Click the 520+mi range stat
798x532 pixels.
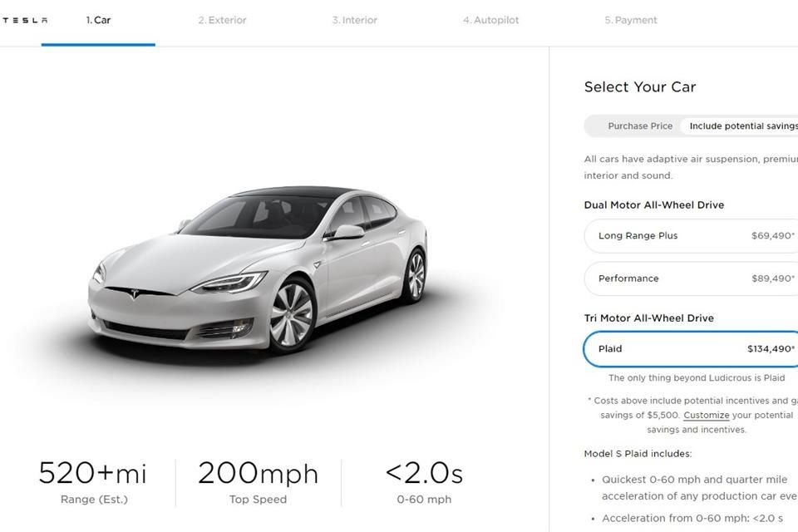click(x=93, y=474)
